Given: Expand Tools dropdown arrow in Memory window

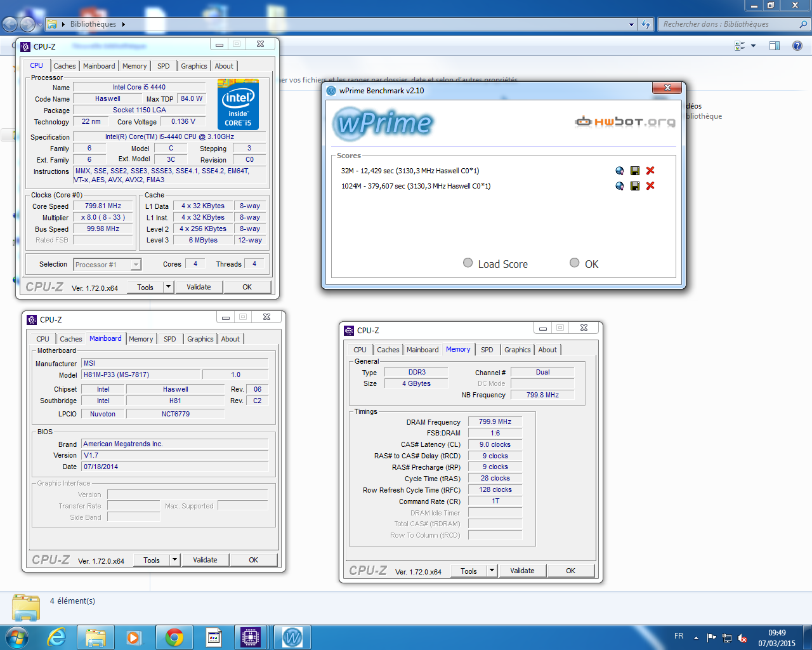Looking at the screenshot, I should [492, 571].
